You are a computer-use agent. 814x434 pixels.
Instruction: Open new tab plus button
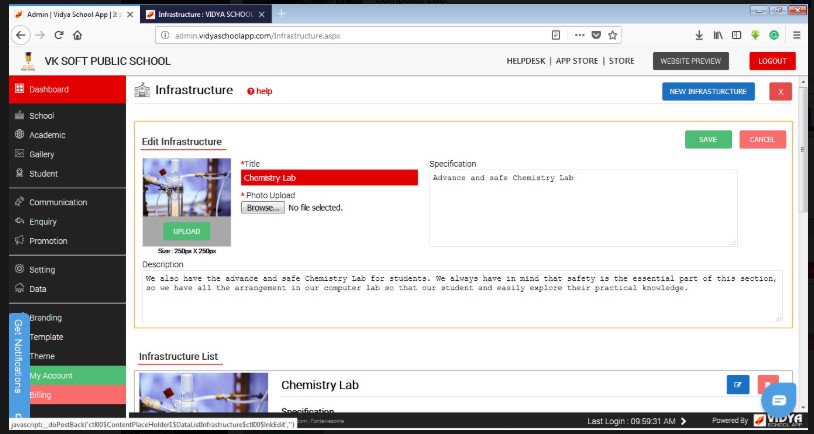point(281,14)
